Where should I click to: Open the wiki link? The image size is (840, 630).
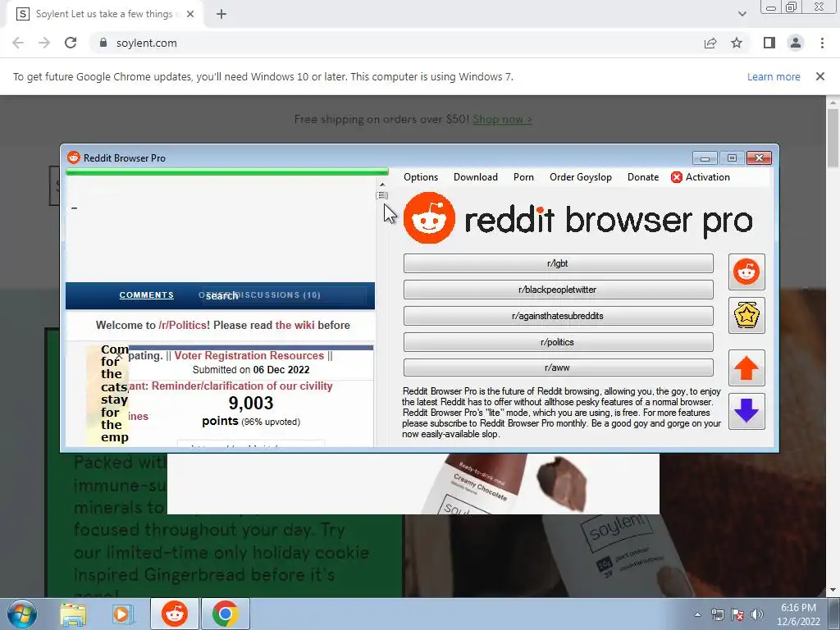[294, 325]
